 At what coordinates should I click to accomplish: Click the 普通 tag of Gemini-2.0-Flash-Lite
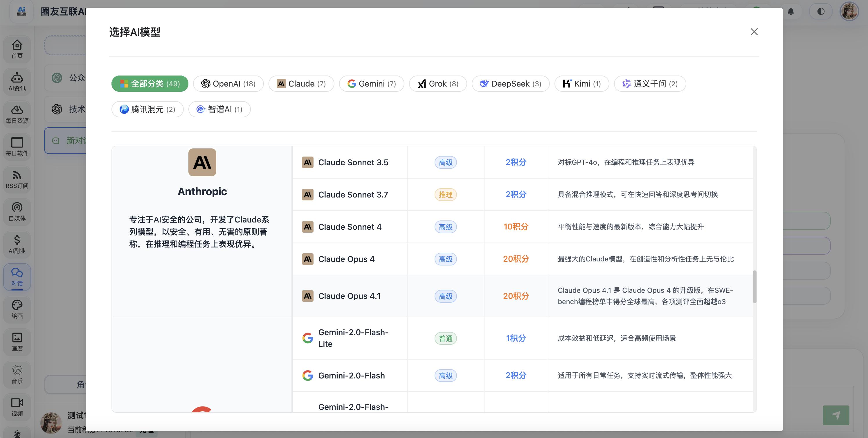click(x=445, y=338)
